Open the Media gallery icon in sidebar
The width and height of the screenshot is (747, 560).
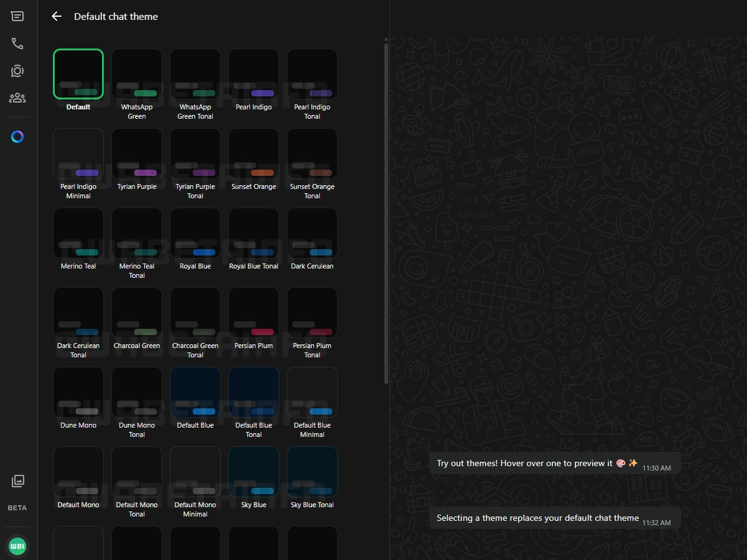coord(17,481)
